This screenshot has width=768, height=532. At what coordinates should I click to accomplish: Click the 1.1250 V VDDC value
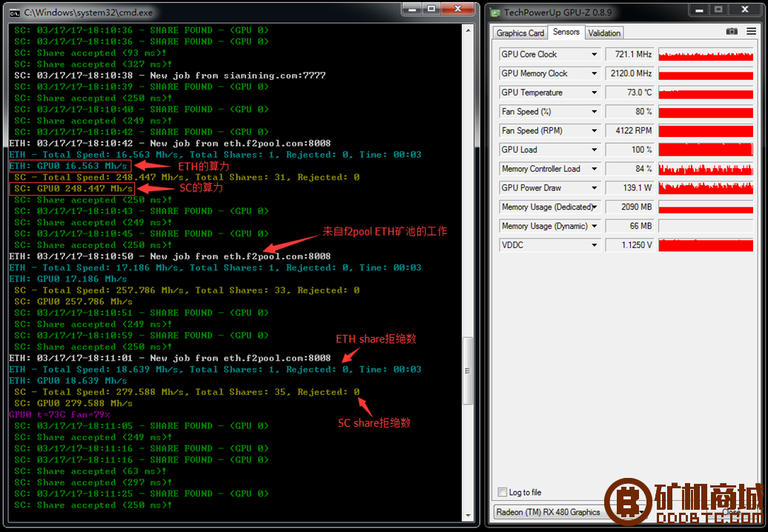pyautogui.click(x=630, y=245)
